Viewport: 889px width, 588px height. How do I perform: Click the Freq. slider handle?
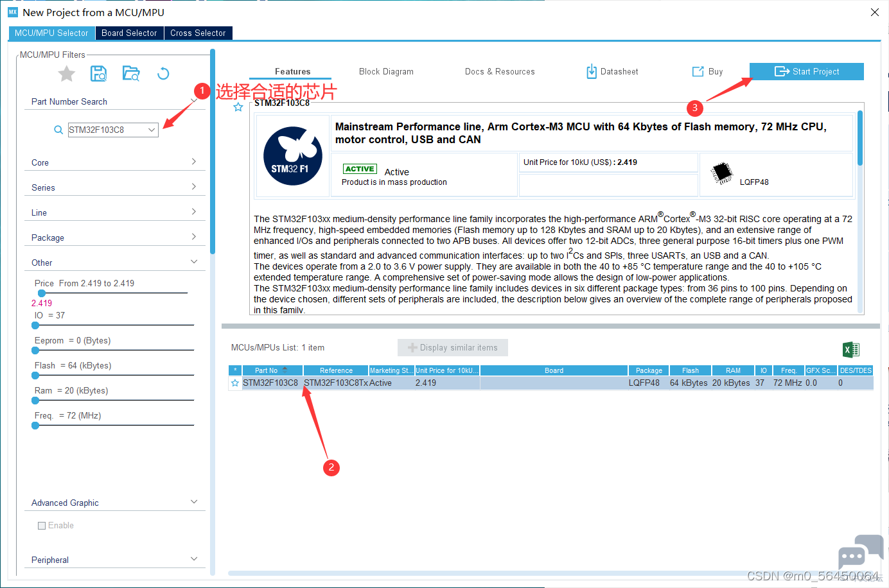(35, 426)
